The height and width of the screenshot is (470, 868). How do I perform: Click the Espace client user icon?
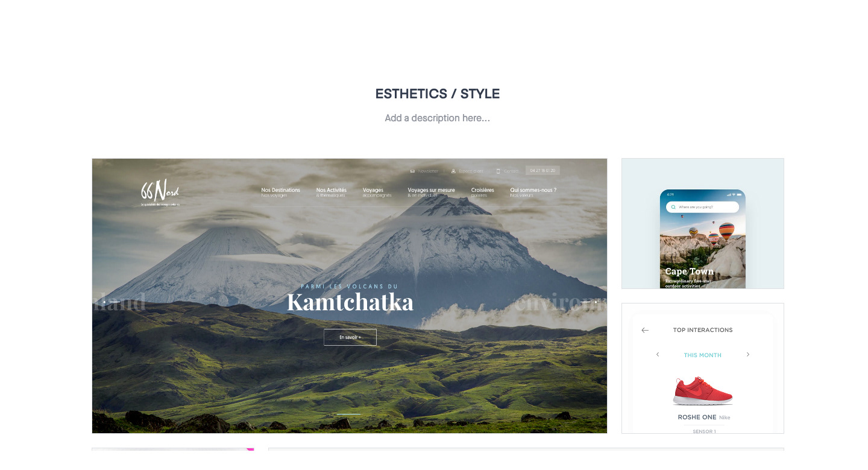pos(453,171)
